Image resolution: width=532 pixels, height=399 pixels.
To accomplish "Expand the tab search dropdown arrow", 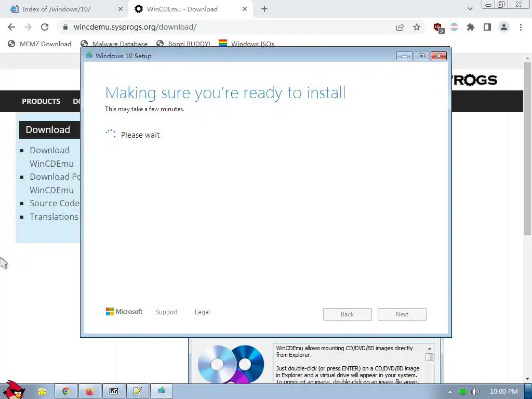I will 470,9.
